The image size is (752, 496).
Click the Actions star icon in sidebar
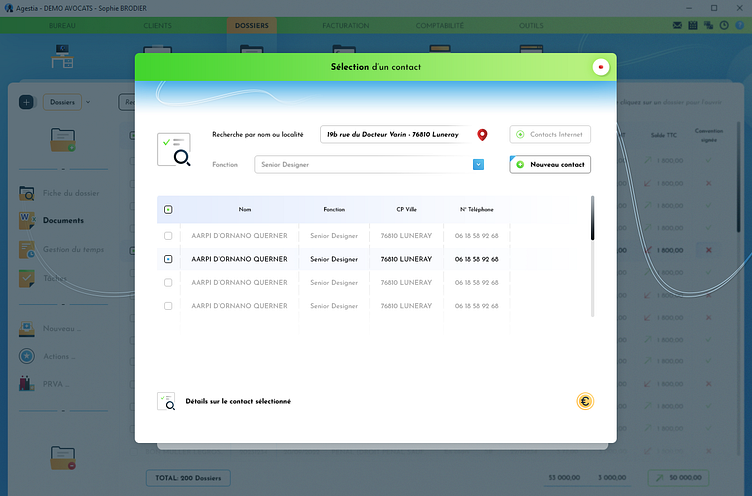pyautogui.click(x=27, y=356)
